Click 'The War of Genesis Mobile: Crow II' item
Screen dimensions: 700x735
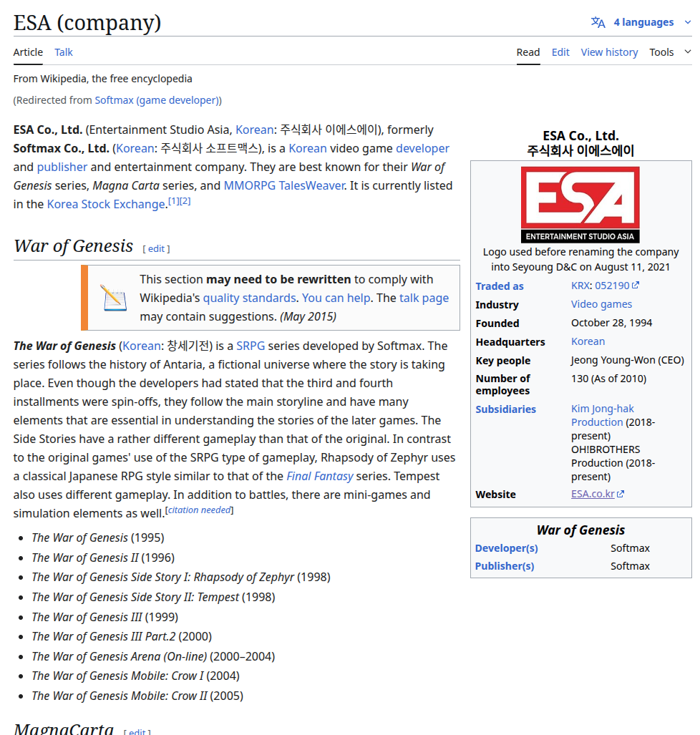click(x=137, y=696)
